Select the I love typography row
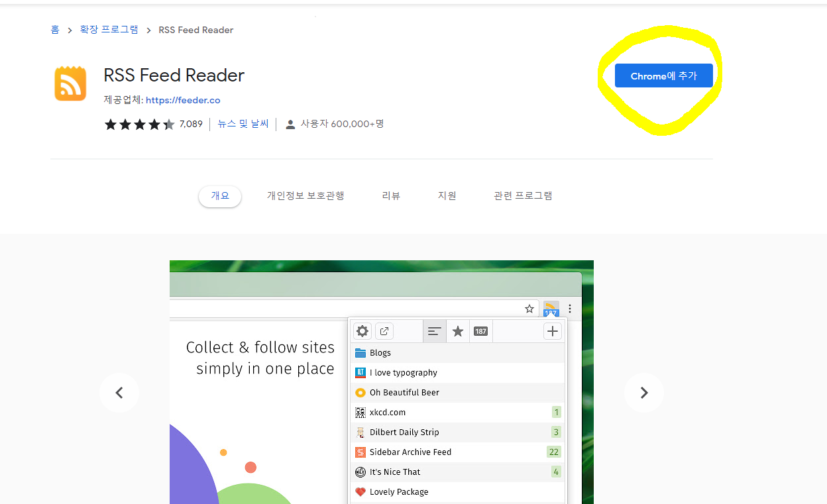Viewport: 827px width, 504px height. pos(457,373)
